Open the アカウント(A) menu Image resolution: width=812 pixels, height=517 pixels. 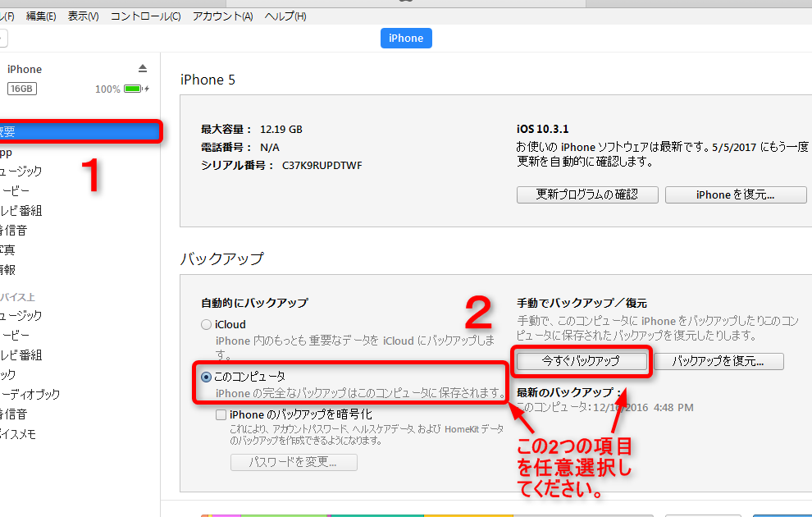click(x=222, y=16)
